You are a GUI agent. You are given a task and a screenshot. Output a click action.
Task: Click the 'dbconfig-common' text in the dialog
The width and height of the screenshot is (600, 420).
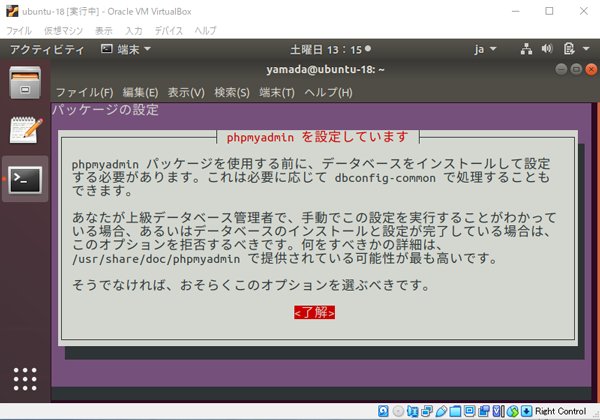click(x=385, y=178)
